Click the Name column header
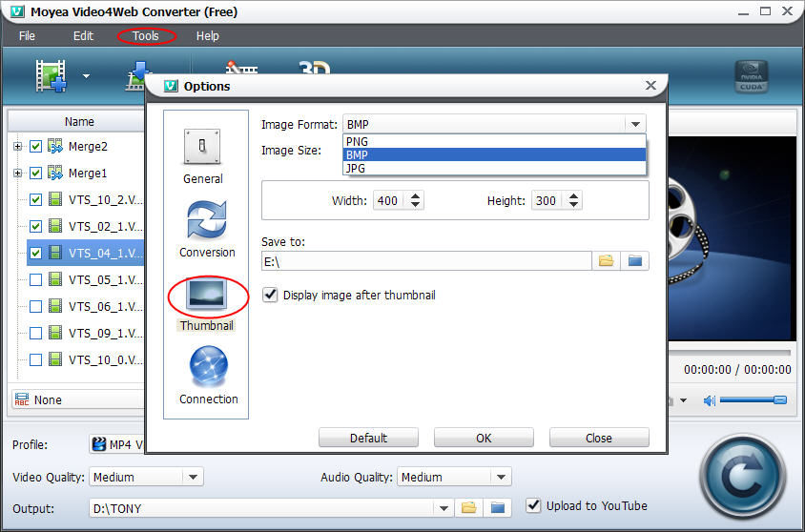Viewport: 805px width, 532px height. pyautogui.click(x=79, y=122)
